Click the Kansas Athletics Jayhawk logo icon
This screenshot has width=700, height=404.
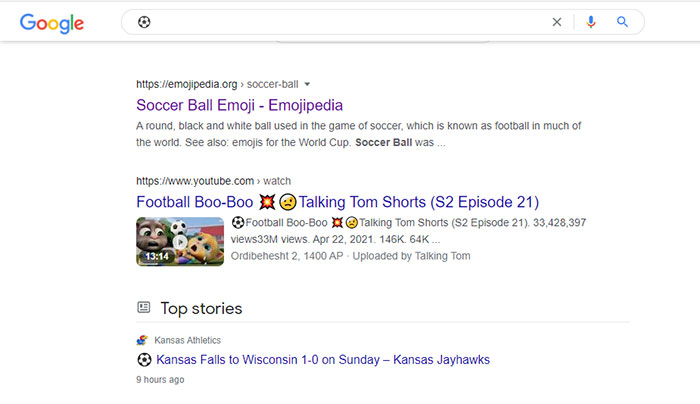[x=143, y=340]
